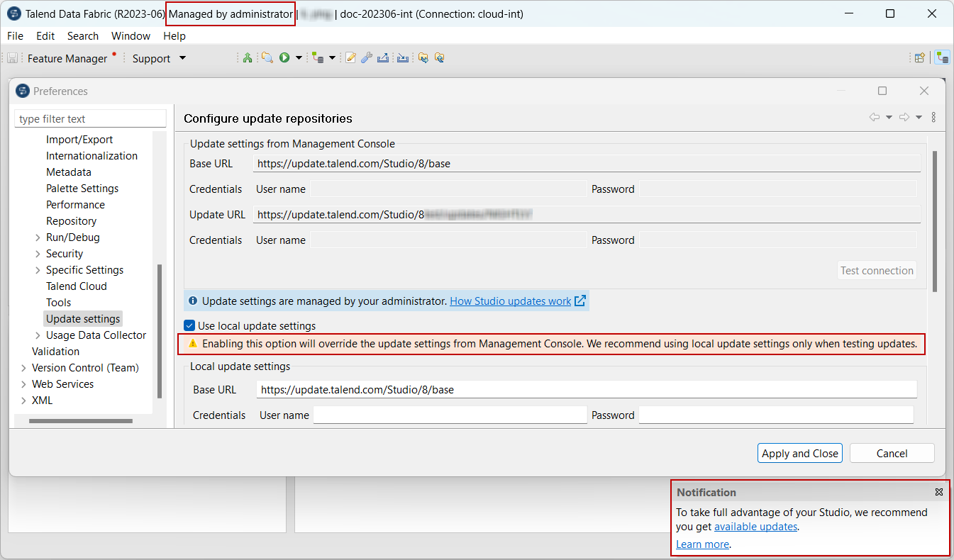The height and width of the screenshot is (560, 954).
Task: Expand the Run/Debug tree node
Action: 38,237
